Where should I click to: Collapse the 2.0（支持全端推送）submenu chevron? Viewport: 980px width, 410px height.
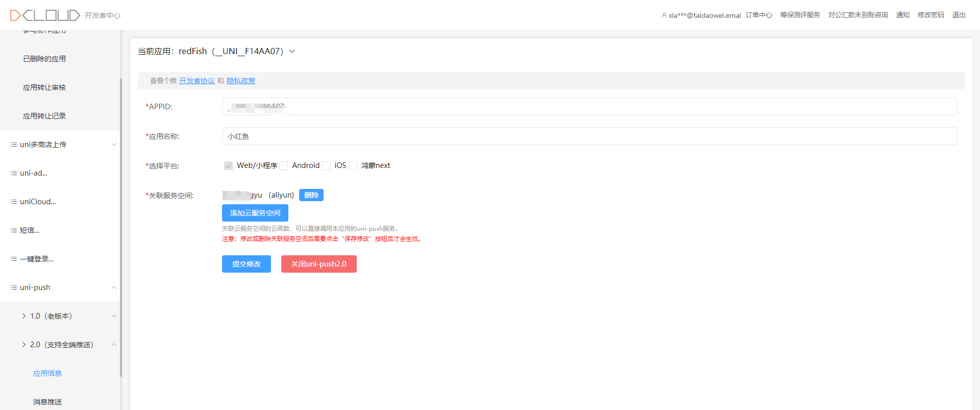(114, 345)
